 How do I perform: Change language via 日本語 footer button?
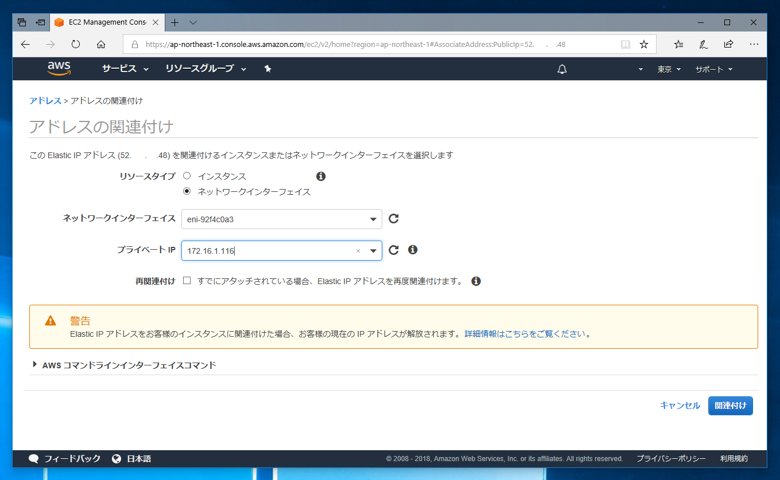131,459
